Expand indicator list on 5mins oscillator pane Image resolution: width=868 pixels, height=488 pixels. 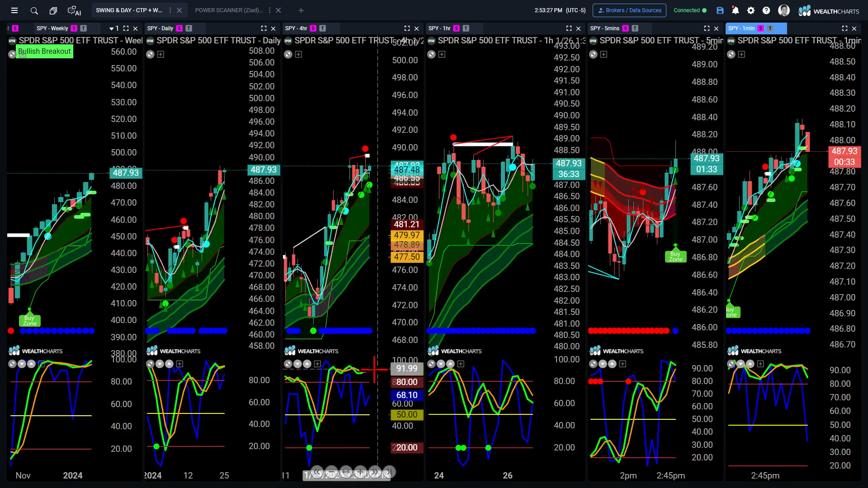point(623,364)
